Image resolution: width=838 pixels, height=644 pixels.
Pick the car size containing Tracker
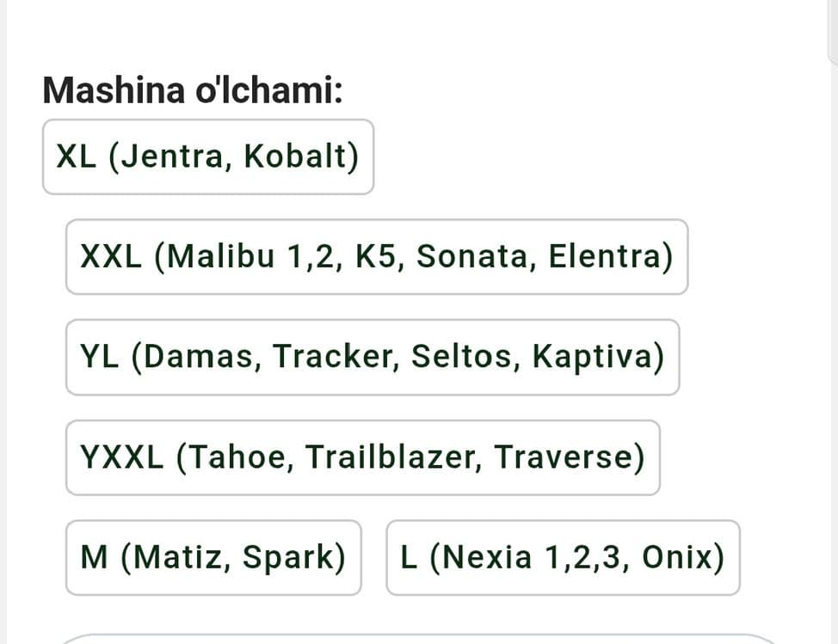[x=373, y=357]
